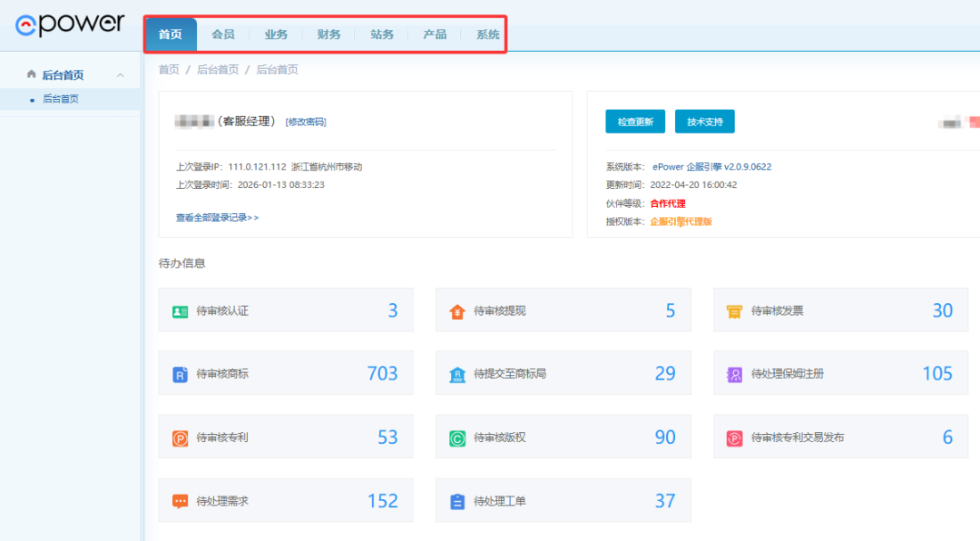Click the 技术支持 button

(x=704, y=122)
